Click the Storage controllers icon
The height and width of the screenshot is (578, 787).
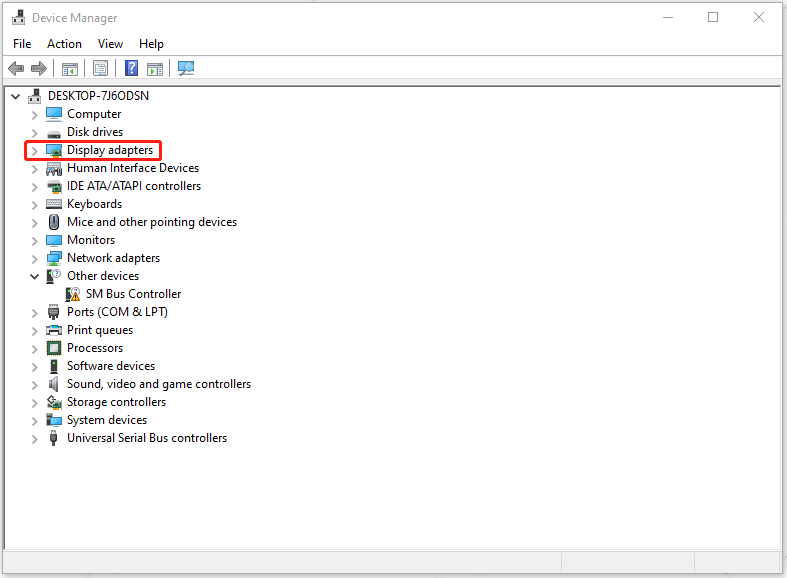[54, 402]
